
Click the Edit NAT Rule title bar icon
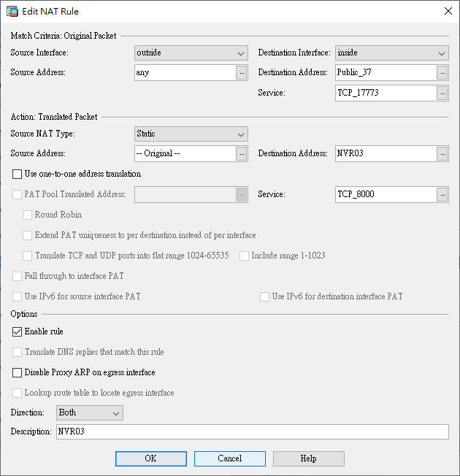(12, 11)
